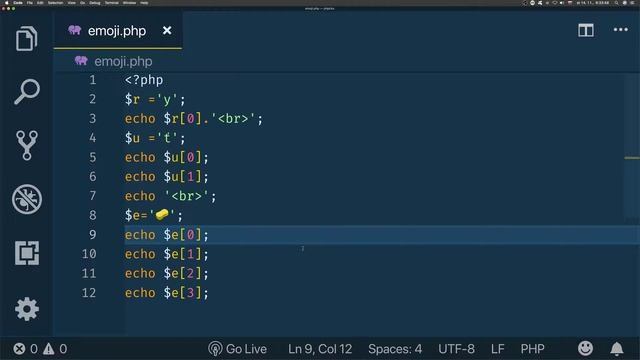Click the errors count icon in status bar
This screenshot has width=640, height=360.
(x=19, y=349)
